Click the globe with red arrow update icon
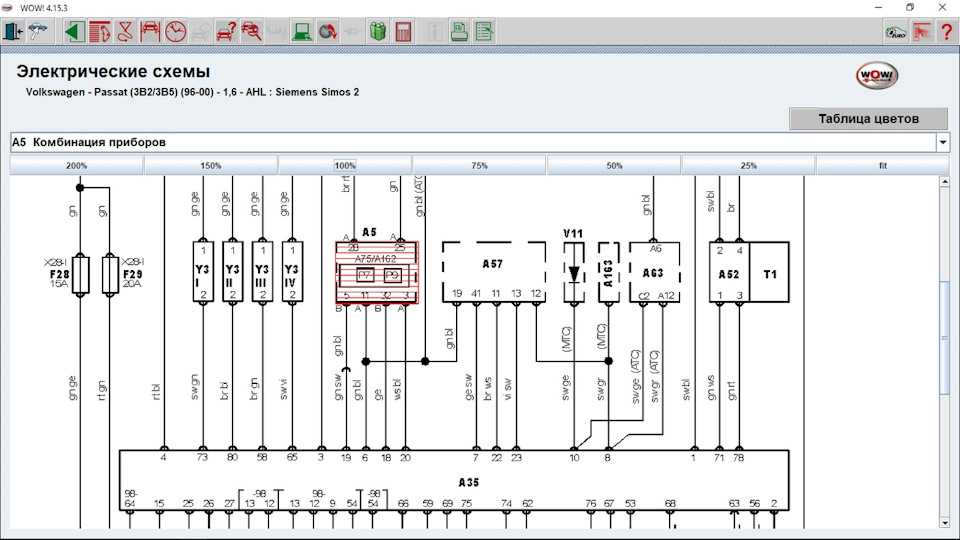Screen dimensions: 960x540 (x=328, y=31)
